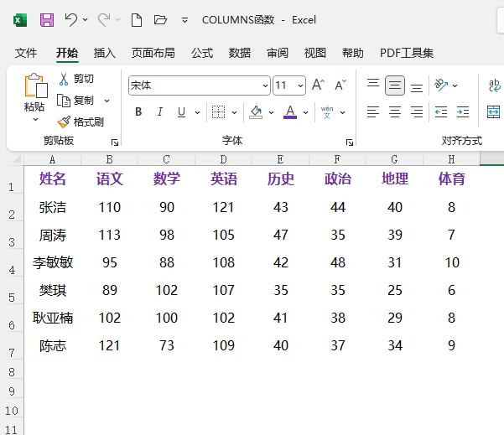Select column header H
This screenshot has height=435, width=504.
coord(451,159)
